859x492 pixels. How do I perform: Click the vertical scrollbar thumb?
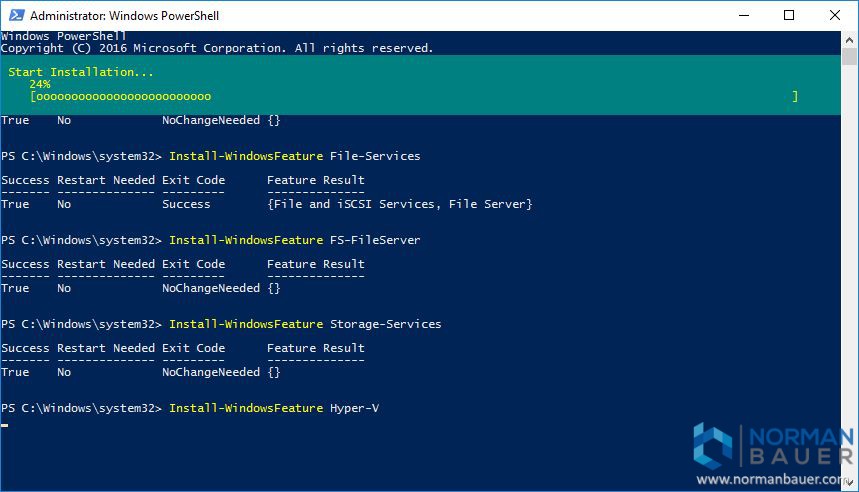(849, 57)
